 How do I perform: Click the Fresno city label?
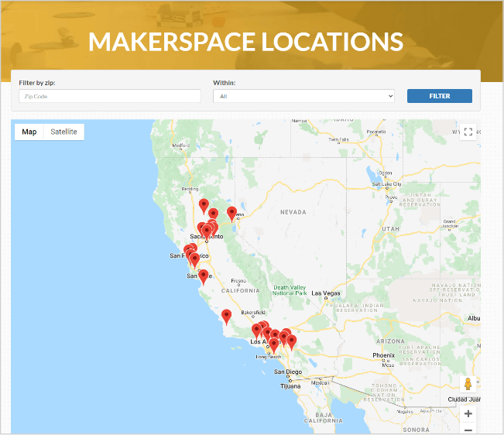point(238,280)
